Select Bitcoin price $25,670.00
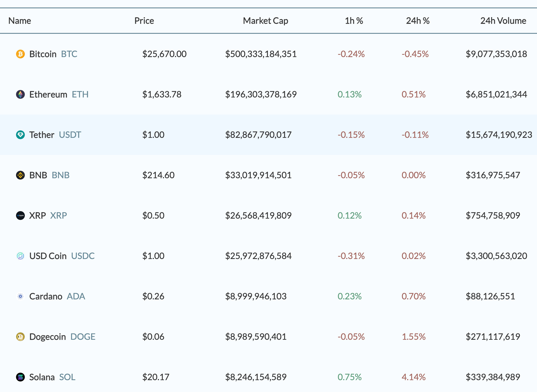This screenshot has width=537, height=392. 164,54
